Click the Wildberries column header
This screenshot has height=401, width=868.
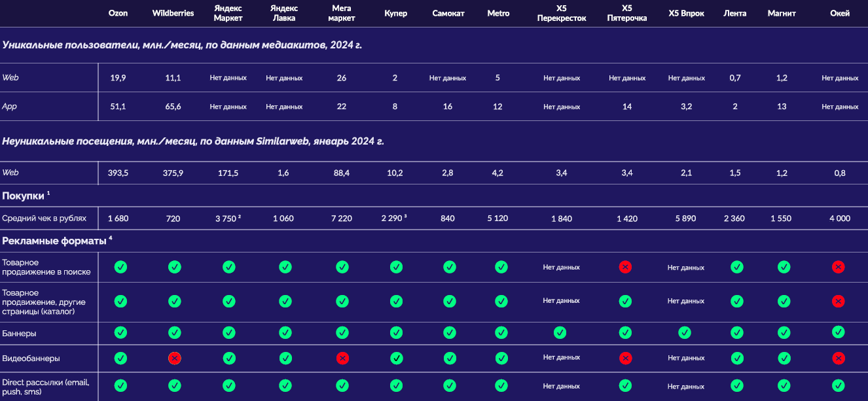pyautogui.click(x=173, y=13)
